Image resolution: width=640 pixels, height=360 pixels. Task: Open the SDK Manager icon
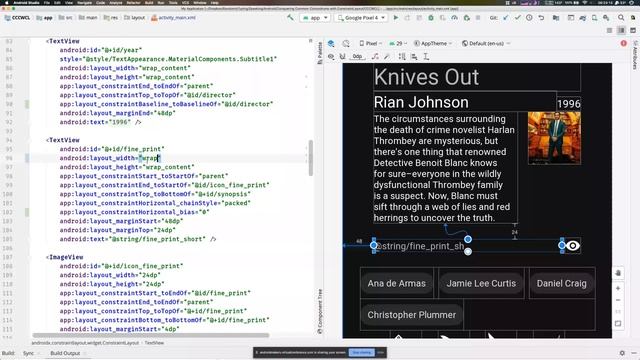point(606,18)
